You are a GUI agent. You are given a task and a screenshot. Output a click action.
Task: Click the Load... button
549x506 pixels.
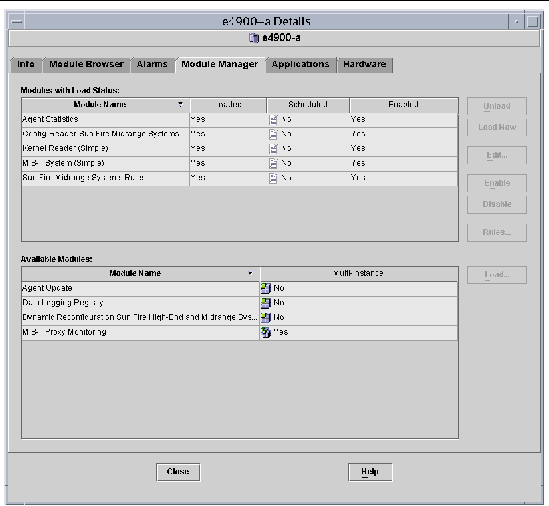coord(496,275)
